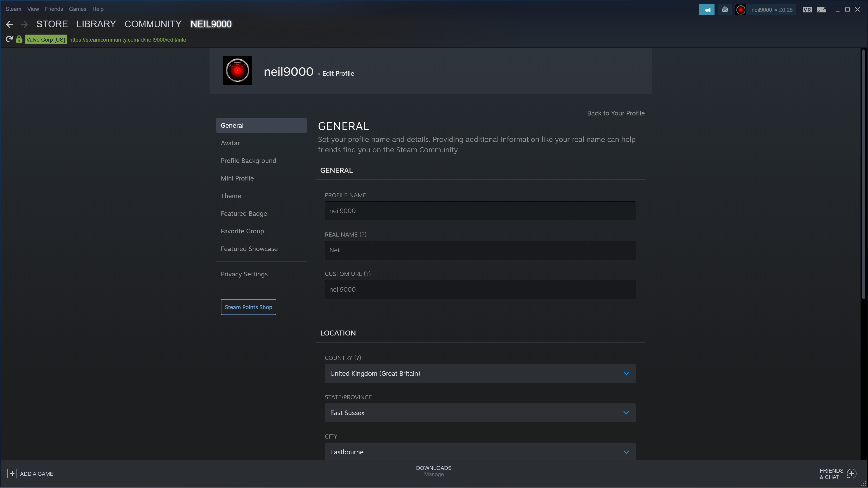Viewport: 868px width, 488px height.
Task: Open the Steam menu
Action: pyautogui.click(x=14, y=9)
